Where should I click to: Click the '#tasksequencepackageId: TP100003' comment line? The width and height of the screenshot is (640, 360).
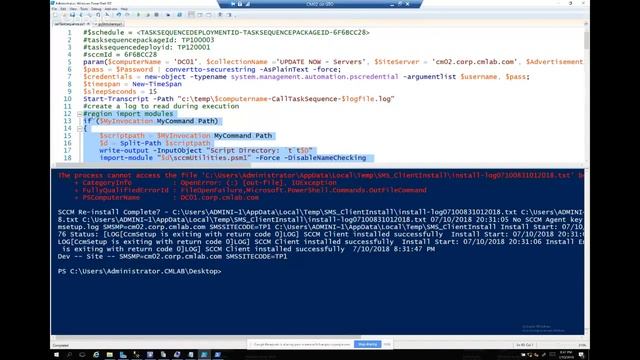(x=149, y=40)
